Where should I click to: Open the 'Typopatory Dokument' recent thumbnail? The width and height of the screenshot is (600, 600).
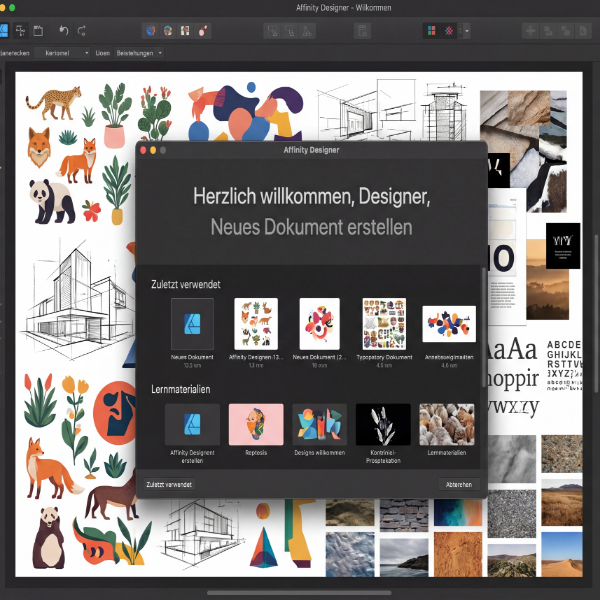click(x=384, y=324)
